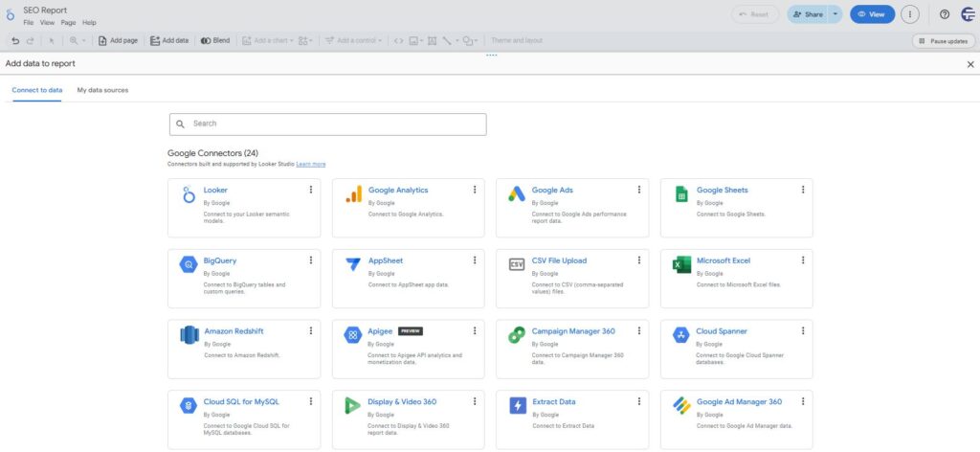Select the Extract Data lightning icon
Screen dimensions: 980x452
(x=518, y=406)
